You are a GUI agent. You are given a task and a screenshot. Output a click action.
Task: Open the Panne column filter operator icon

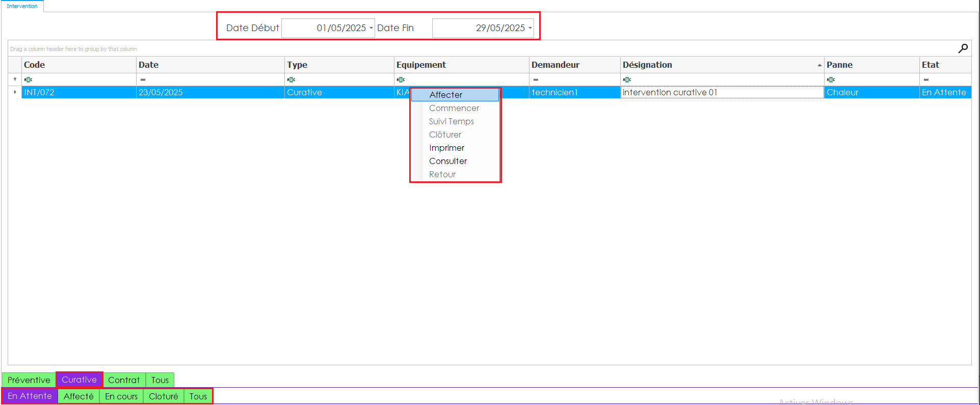click(x=831, y=79)
